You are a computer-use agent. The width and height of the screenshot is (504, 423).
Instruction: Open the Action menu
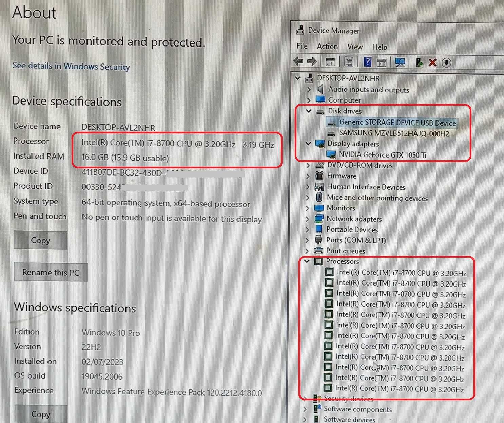pos(327,46)
